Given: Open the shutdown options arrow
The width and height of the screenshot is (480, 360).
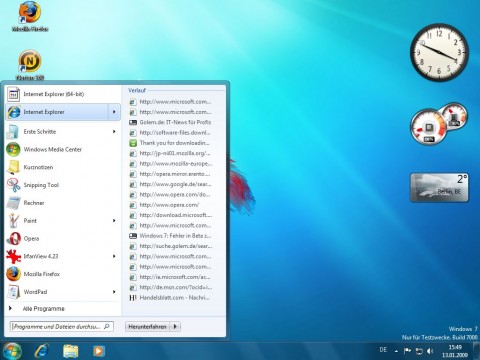Looking at the screenshot, I should 175,327.
